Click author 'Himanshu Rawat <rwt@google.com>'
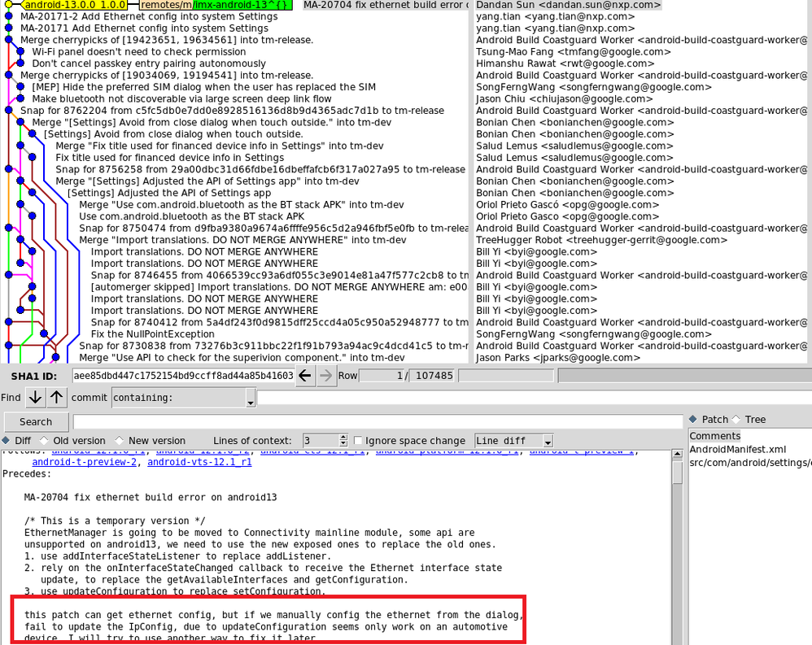Image resolution: width=812 pixels, height=645 pixels. click(565, 63)
